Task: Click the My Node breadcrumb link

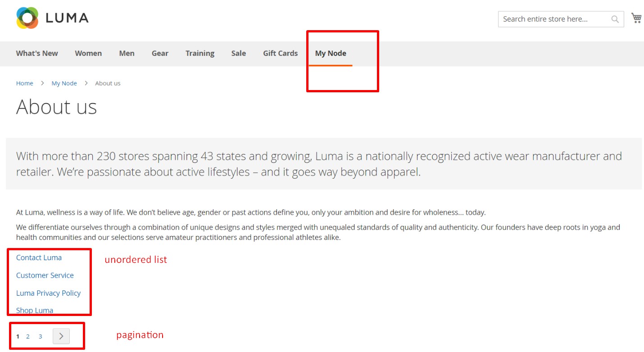Action: click(x=64, y=83)
